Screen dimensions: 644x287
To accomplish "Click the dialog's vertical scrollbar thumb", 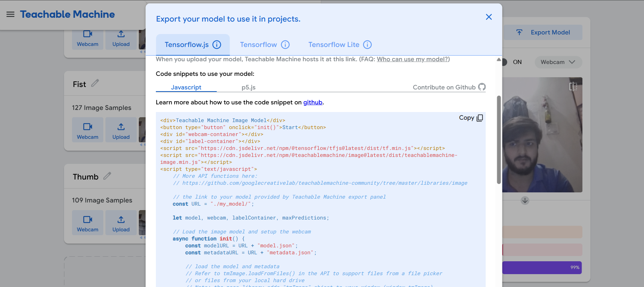I will [499, 139].
